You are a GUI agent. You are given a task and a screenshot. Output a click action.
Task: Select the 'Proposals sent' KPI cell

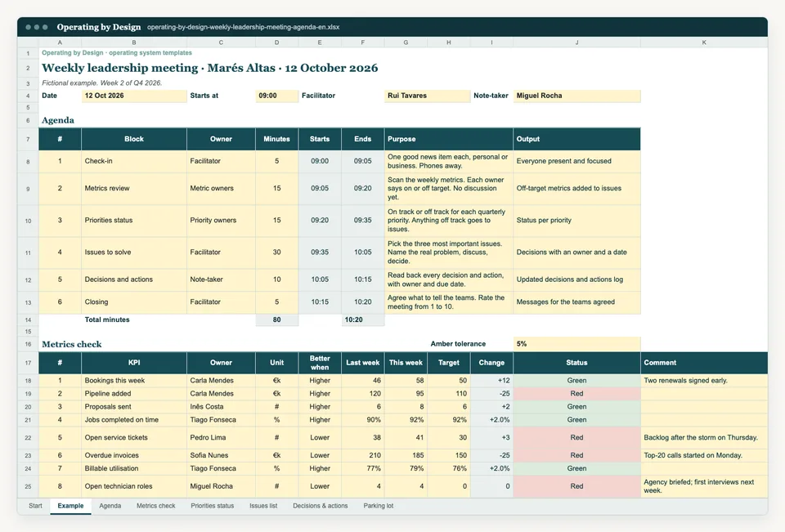[x=133, y=407]
